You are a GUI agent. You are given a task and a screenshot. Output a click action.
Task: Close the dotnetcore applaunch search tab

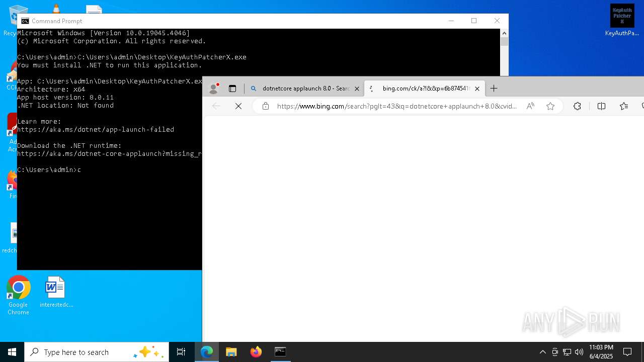click(x=357, y=88)
